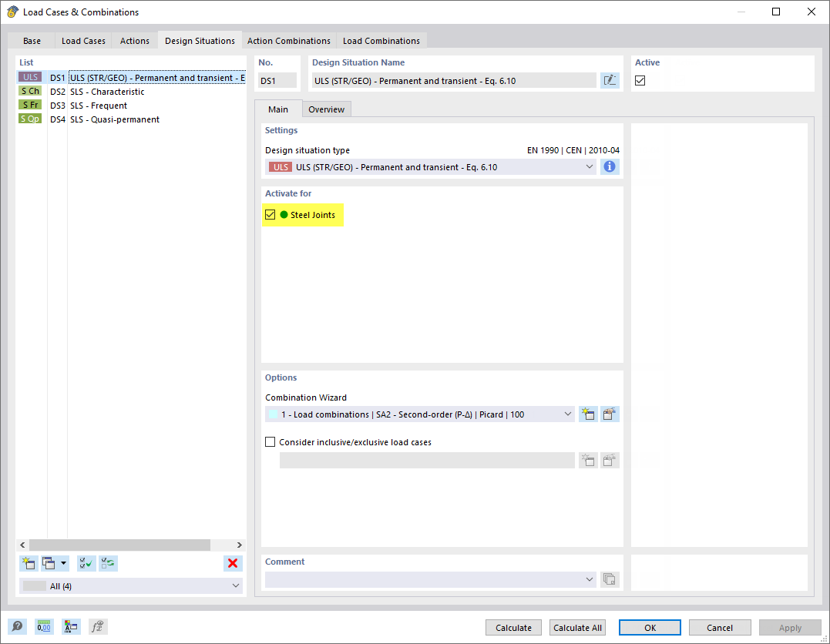Click the EN 1990 | CEN | 2010-04 text
This screenshot has width=830, height=644.
(x=573, y=150)
